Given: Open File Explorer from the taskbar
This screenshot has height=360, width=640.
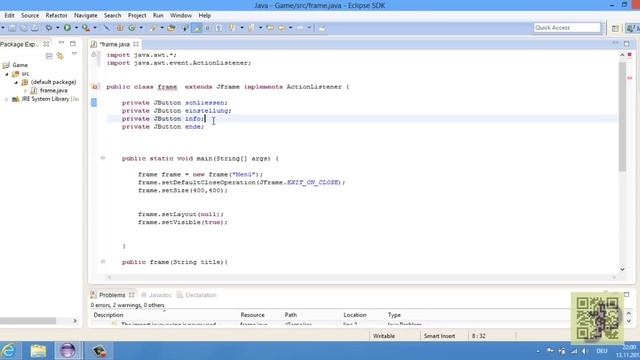Looking at the screenshot, I should click(x=38, y=351).
